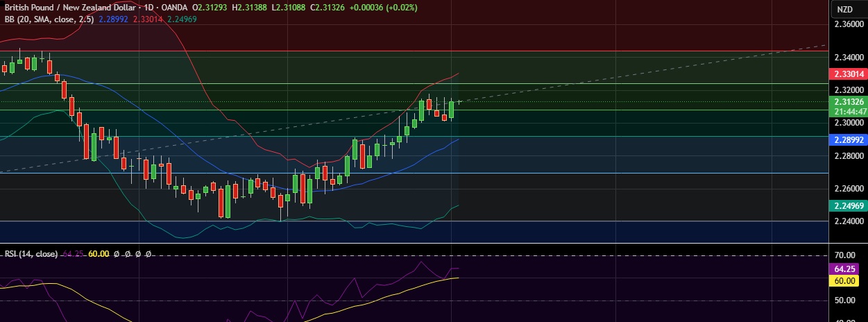Click the low value L2.31088 in legend
This screenshot has width=868, height=322.
pyautogui.click(x=289, y=8)
